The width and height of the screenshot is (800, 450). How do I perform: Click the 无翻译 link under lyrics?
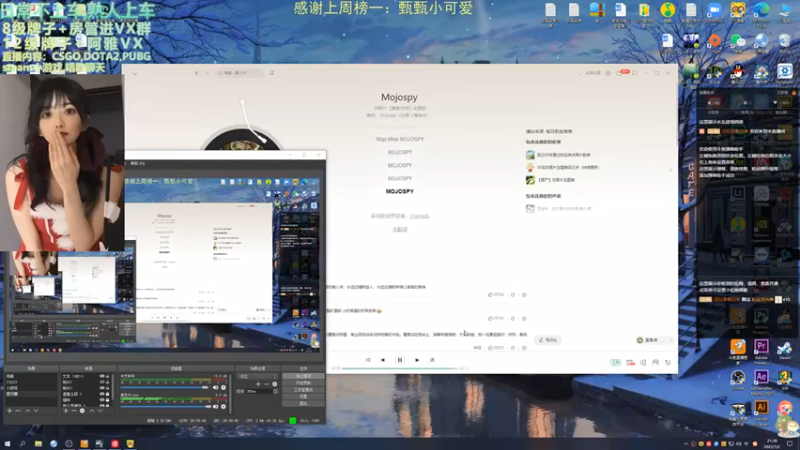click(400, 229)
